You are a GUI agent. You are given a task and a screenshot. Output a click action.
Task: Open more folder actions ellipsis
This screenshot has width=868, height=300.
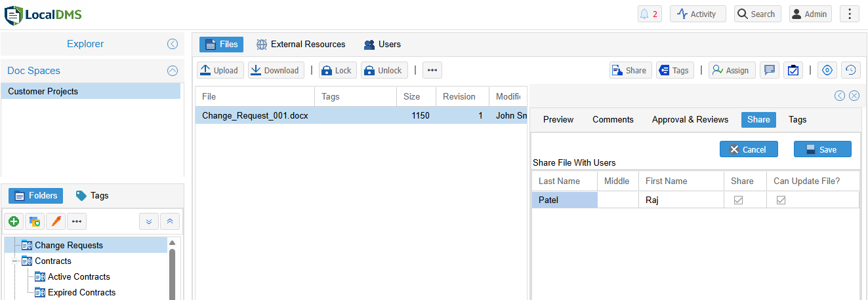point(77,221)
